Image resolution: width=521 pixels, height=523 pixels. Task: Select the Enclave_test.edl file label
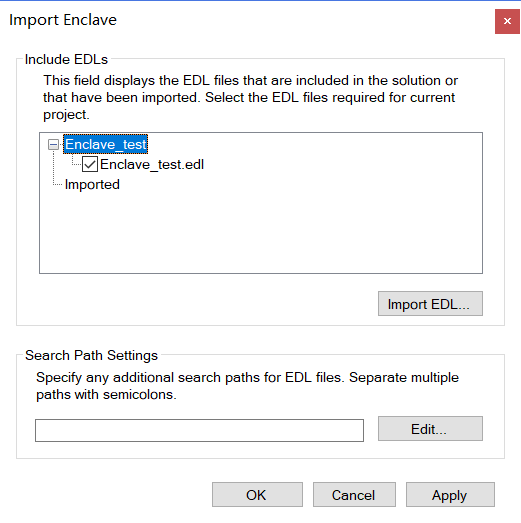click(152, 164)
